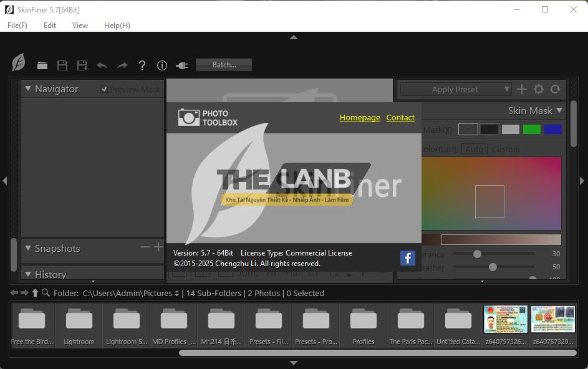
Task: Go back using the folder bar left arrow
Action: (14, 293)
